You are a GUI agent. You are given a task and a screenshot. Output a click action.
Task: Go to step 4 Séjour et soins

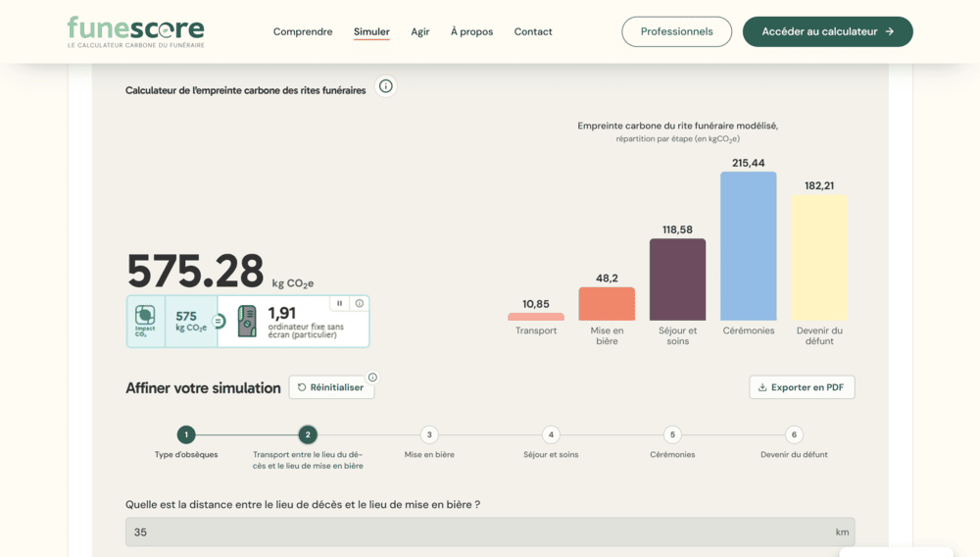(551, 434)
